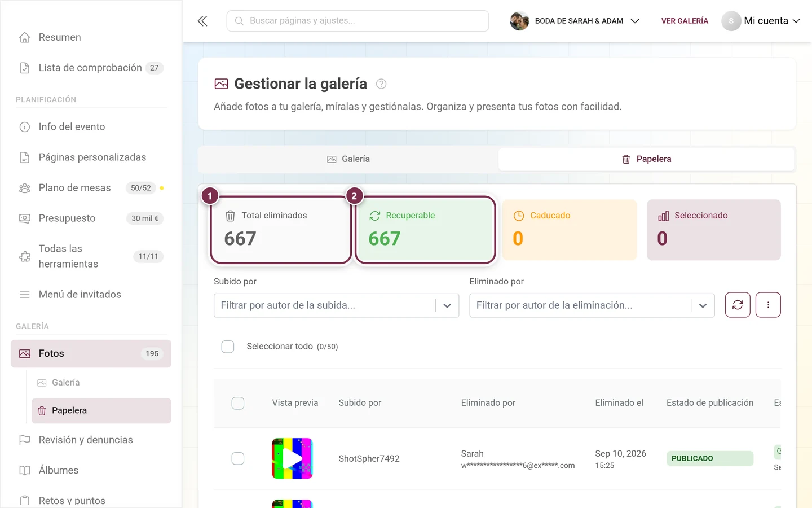This screenshot has width=812, height=508.
Task: Select the Seleccionado stat card
Action: tap(714, 230)
